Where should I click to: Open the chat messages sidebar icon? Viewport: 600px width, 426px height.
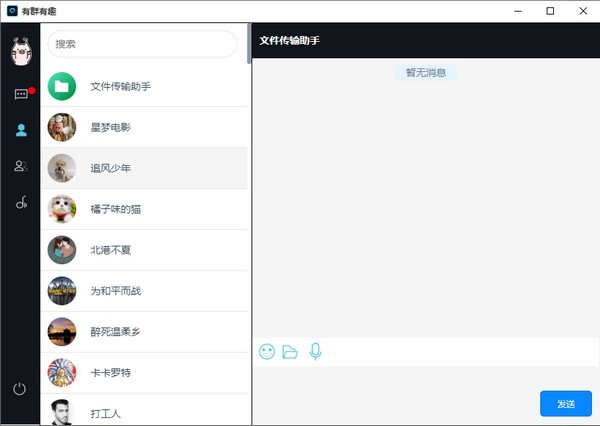(20, 94)
